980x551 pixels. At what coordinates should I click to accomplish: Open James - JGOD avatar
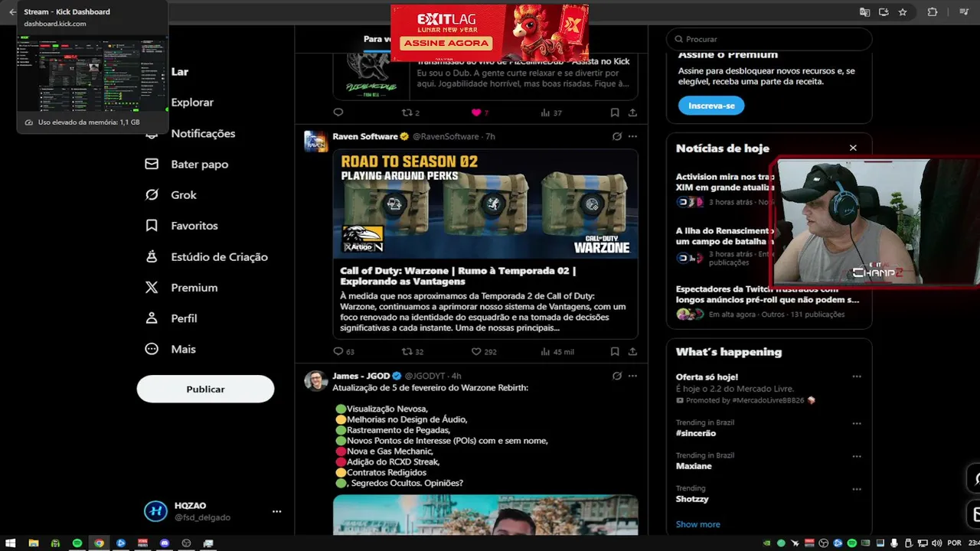[x=315, y=381]
